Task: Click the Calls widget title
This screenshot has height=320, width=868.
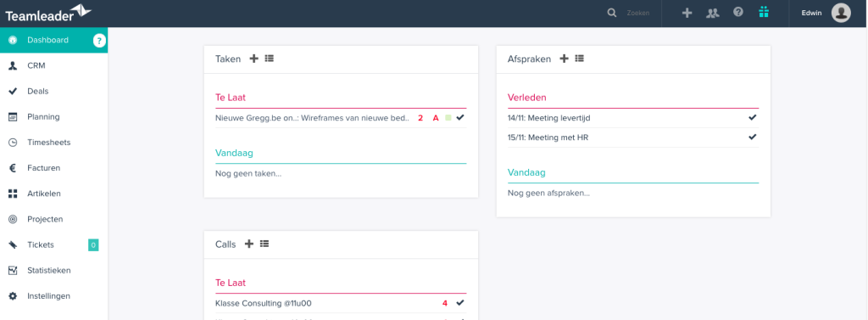Action: [x=225, y=244]
